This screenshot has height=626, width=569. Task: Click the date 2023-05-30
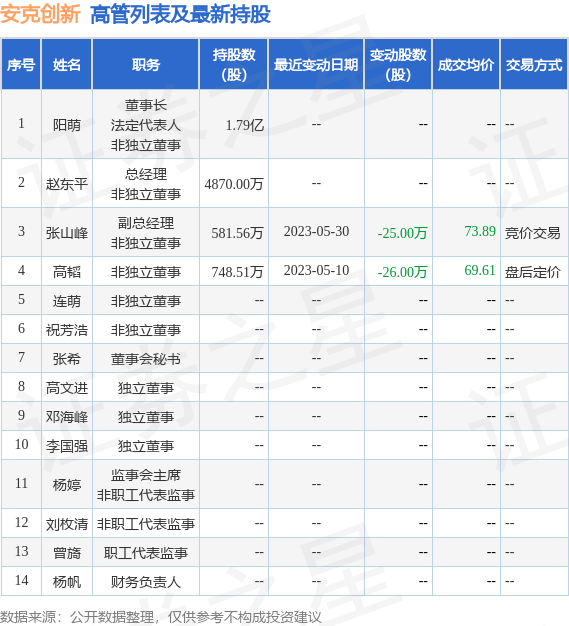[x=316, y=232]
